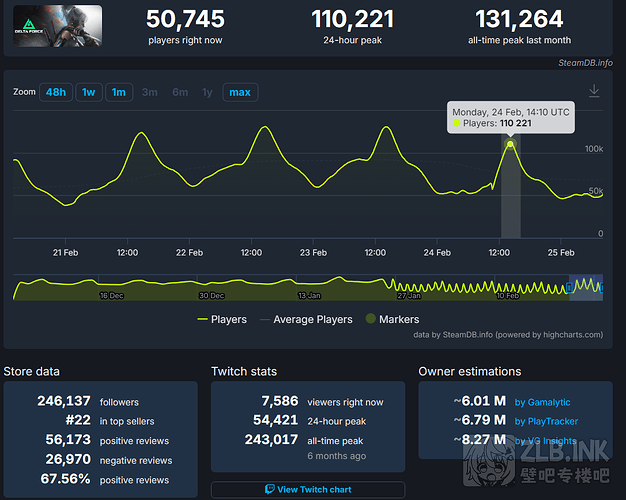Open the PlayTracker estimate link
The width and height of the screenshot is (626, 500).
(546, 421)
